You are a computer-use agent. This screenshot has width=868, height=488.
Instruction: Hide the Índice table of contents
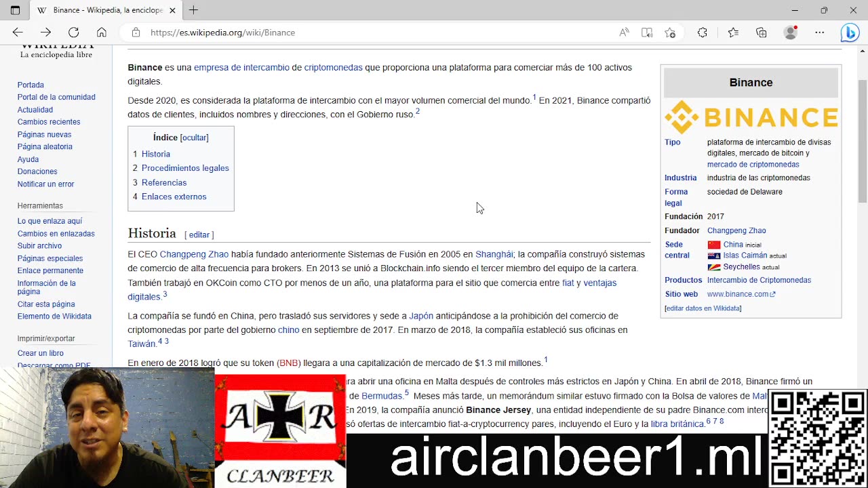(x=194, y=138)
